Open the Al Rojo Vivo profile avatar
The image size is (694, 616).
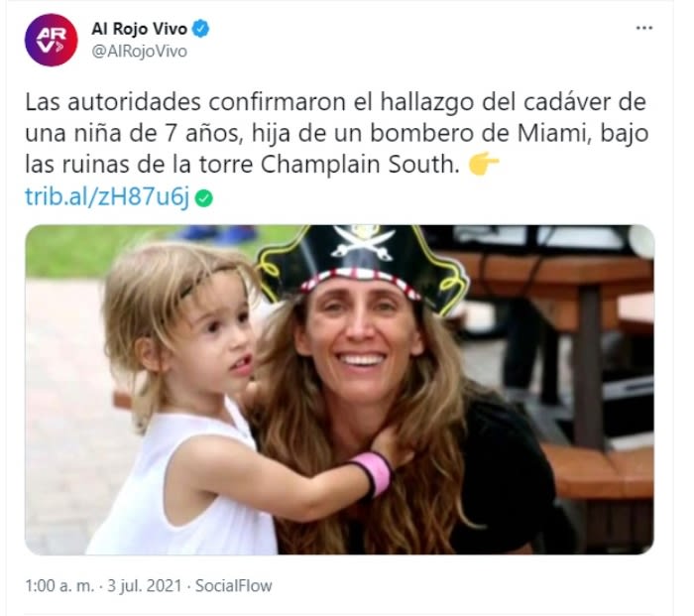pos(51,40)
